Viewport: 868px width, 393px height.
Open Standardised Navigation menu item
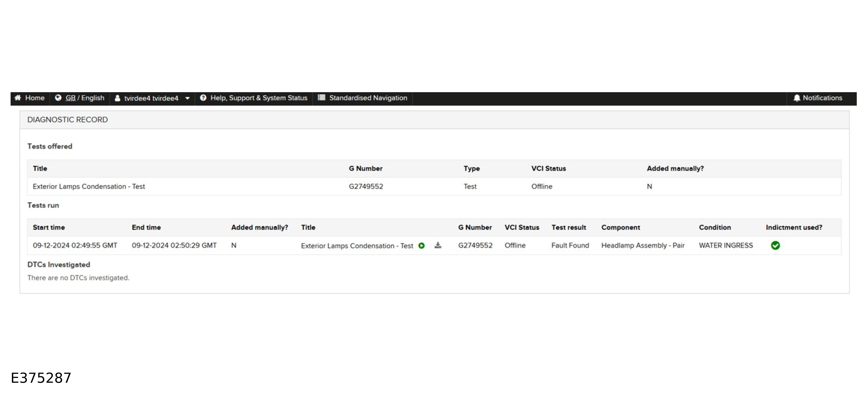click(x=368, y=98)
